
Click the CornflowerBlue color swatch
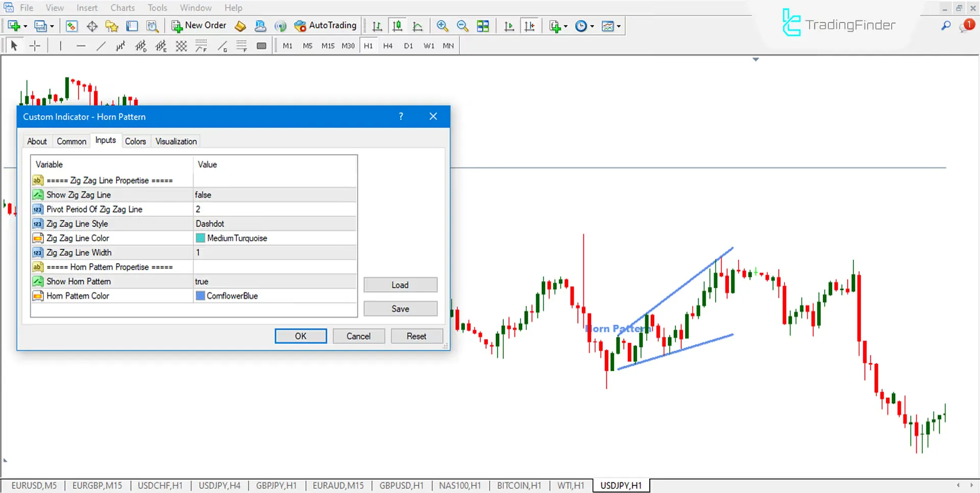coord(200,295)
